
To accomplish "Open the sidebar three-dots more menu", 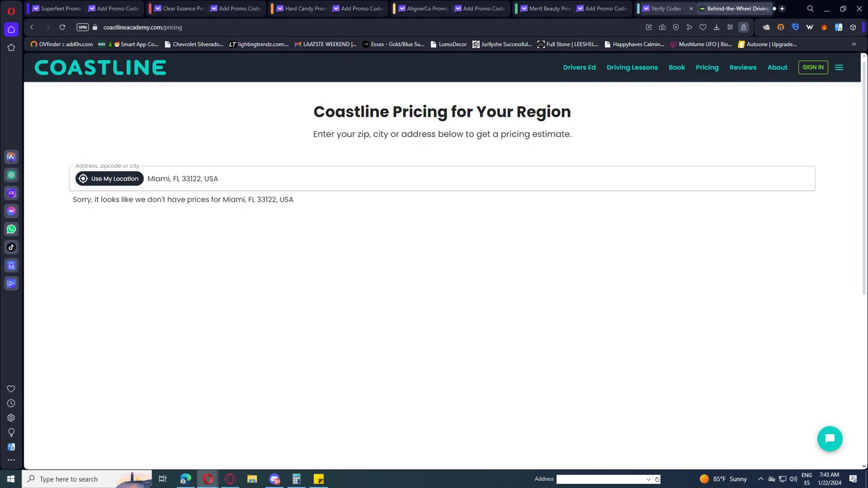I will pos(11,460).
